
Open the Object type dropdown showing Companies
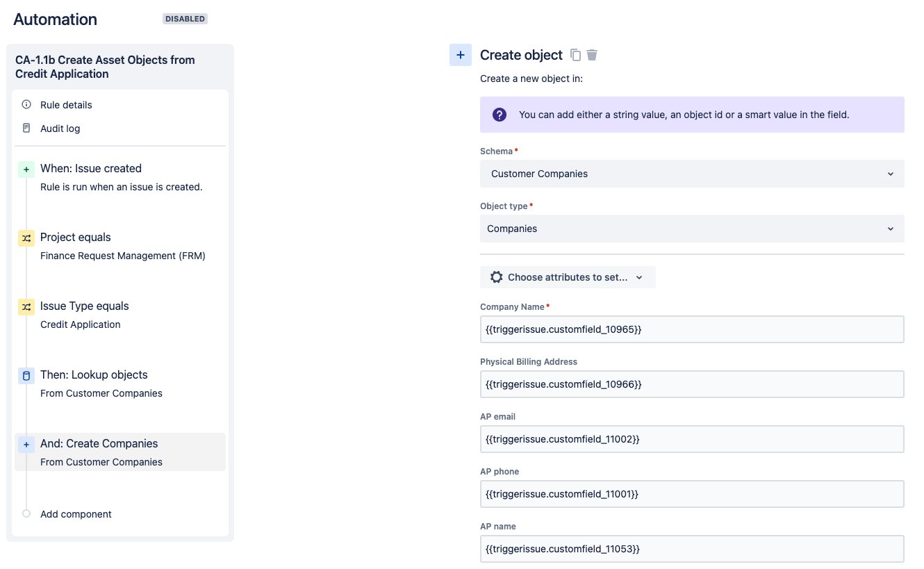691,228
